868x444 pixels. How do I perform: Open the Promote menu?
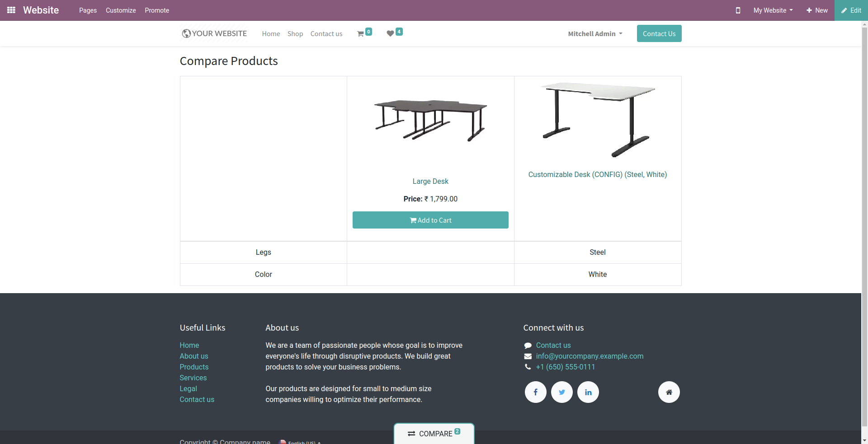coord(157,10)
